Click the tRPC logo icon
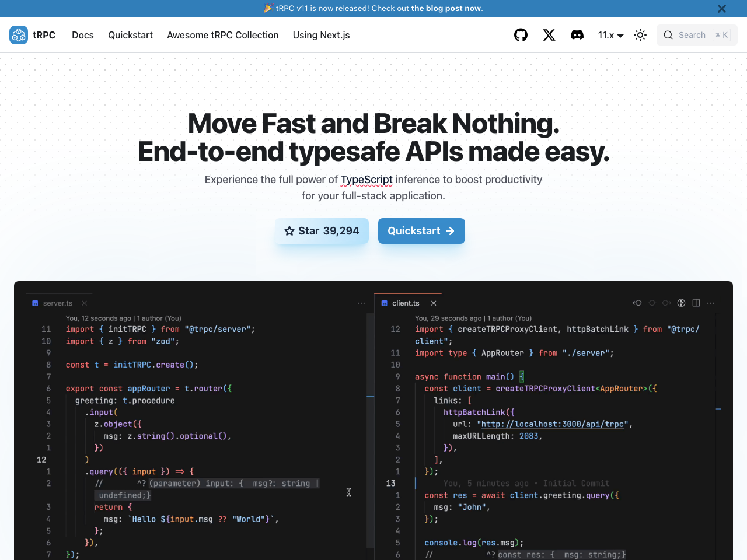This screenshot has height=560, width=747. pos(19,35)
